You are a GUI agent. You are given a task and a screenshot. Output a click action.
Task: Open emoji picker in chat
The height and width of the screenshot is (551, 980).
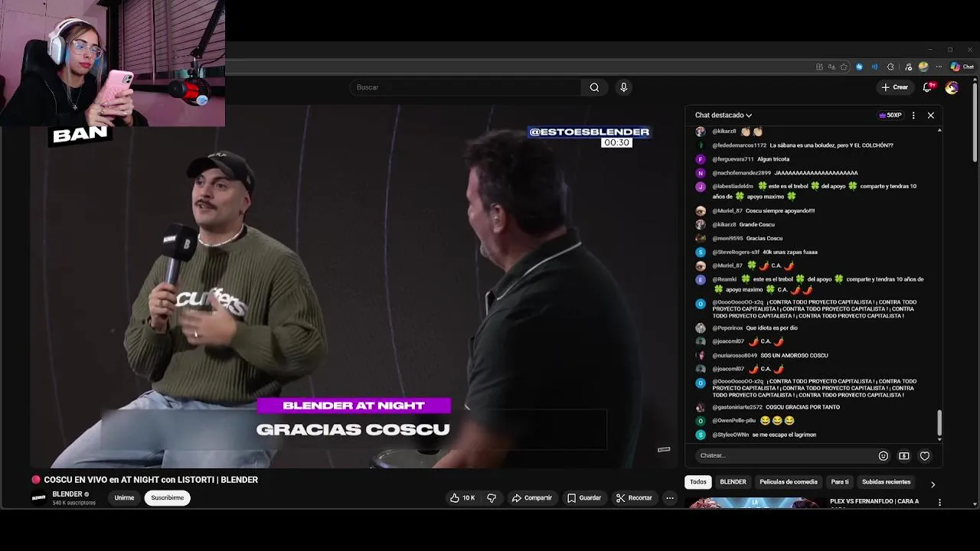pos(883,456)
